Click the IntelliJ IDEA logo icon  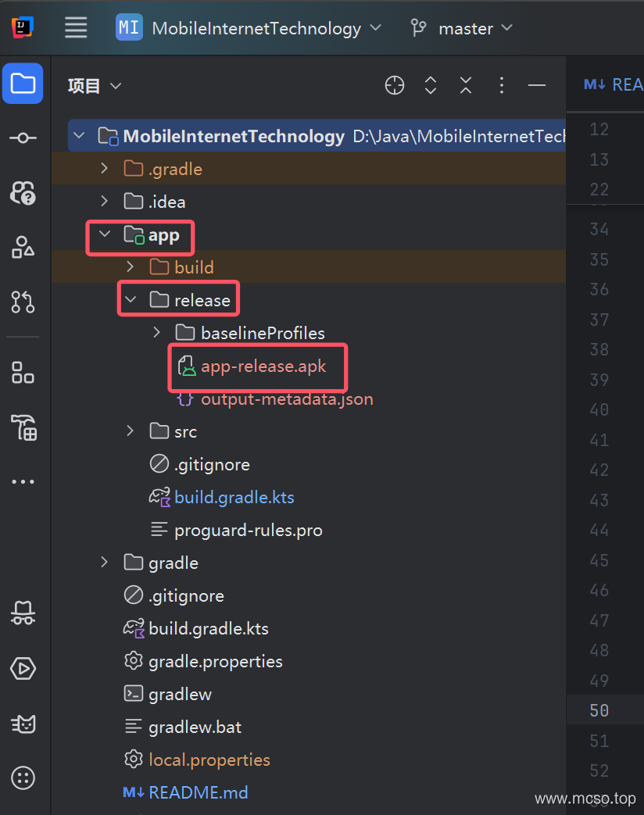[x=23, y=27]
